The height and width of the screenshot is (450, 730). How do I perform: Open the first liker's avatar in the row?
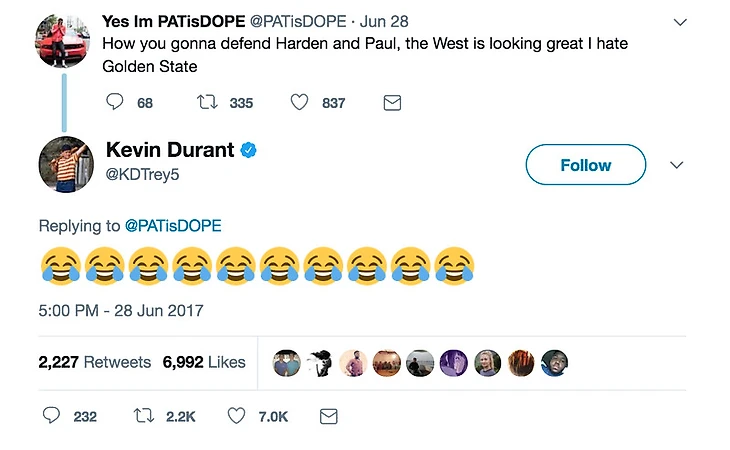tap(286, 363)
